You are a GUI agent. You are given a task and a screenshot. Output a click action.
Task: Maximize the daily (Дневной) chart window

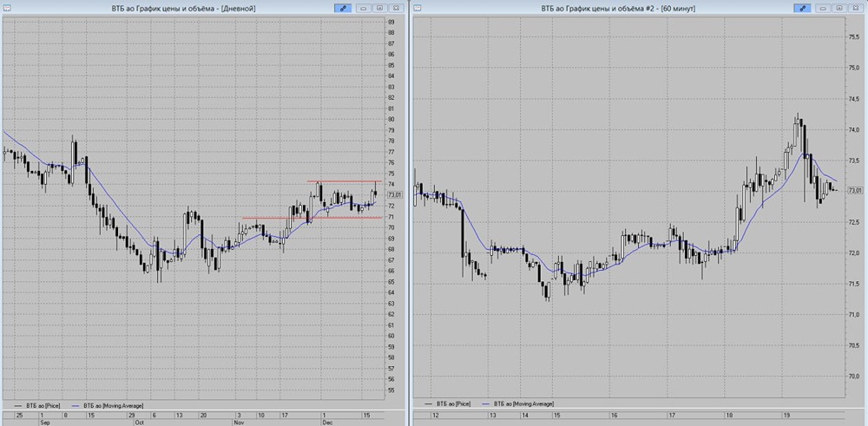[x=380, y=8]
